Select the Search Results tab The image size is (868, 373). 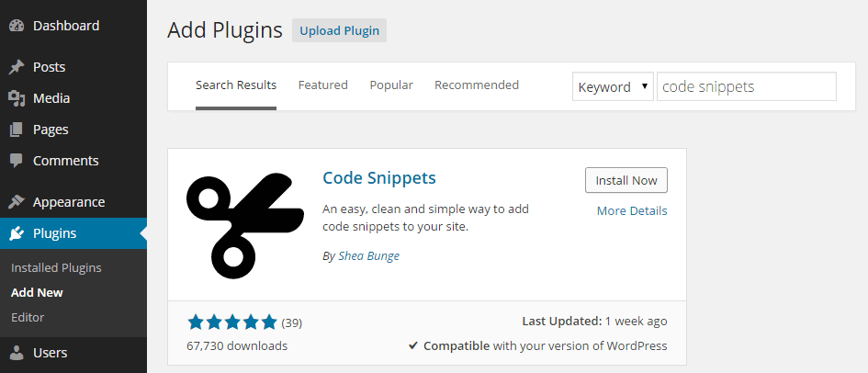tap(236, 85)
